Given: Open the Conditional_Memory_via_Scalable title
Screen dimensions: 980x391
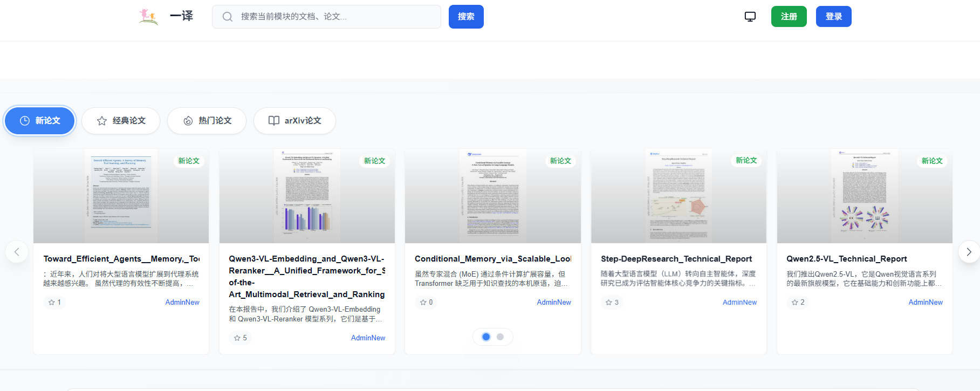Looking at the screenshot, I should pyautogui.click(x=493, y=259).
